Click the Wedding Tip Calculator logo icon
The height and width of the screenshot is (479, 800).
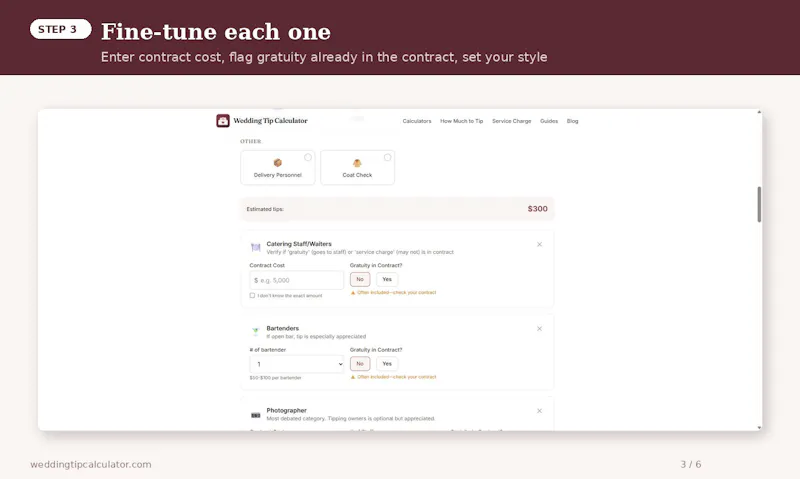coord(222,121)
